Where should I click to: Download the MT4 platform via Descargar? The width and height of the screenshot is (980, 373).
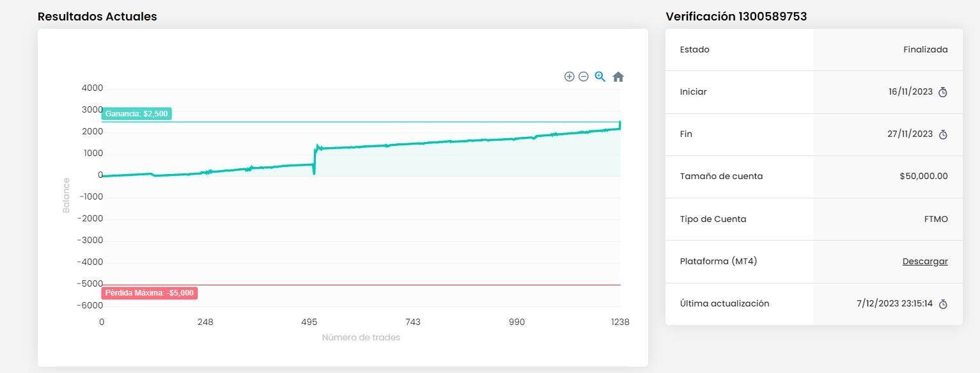click(925, 261)
